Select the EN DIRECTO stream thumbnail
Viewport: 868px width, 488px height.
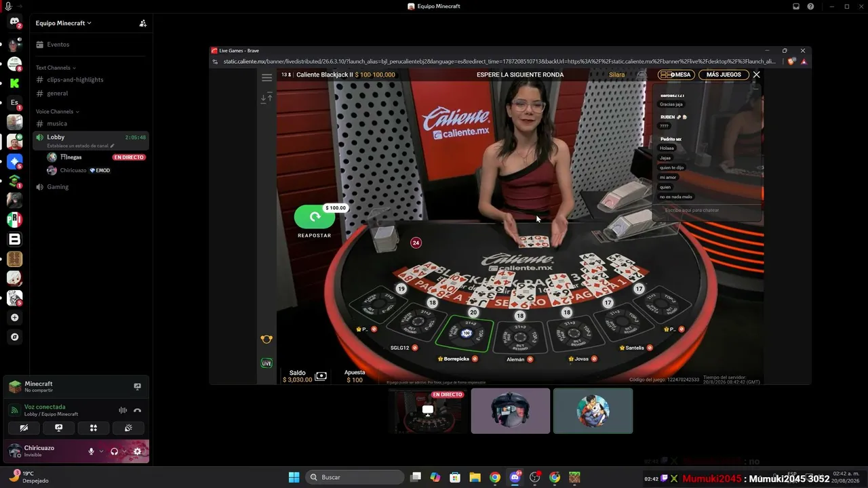pos(428,411)
